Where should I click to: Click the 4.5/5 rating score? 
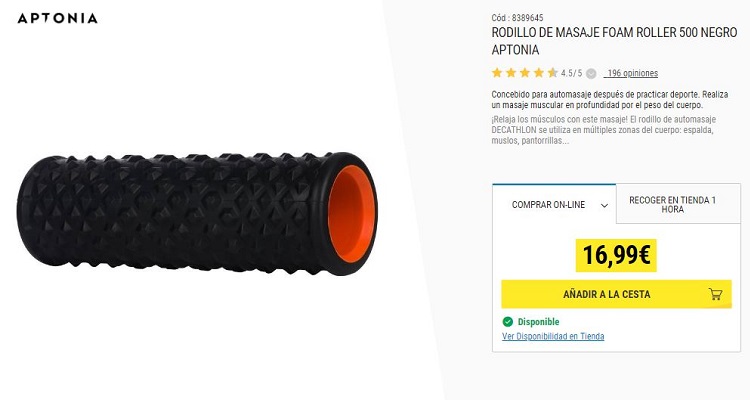[571, 73]
